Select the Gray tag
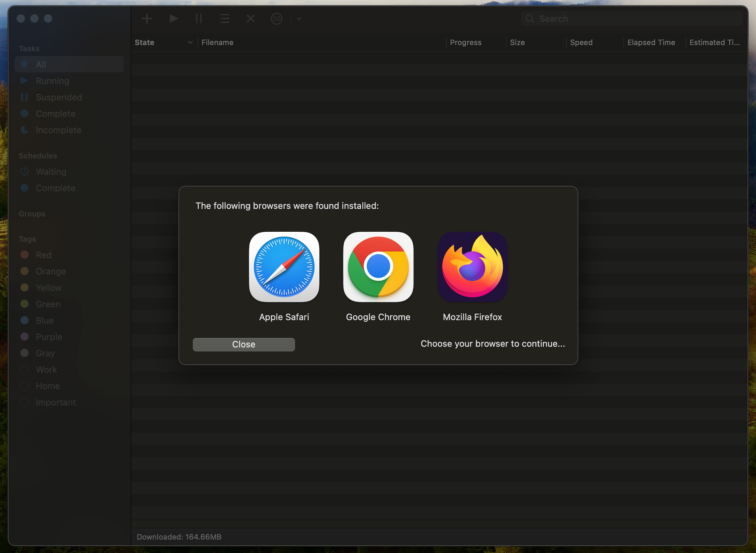Viewport: 756px width, 553px height. [x=69, y=353]
